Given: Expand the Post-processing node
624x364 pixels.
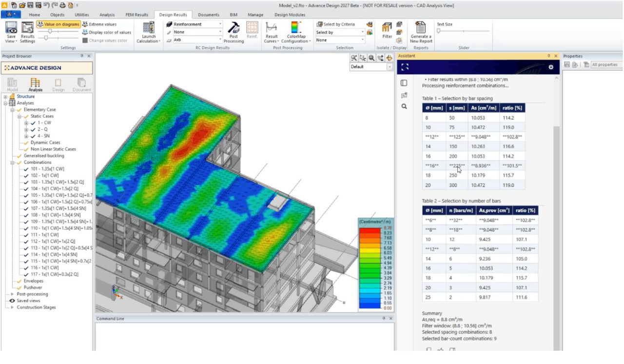Looking at the screenshot, I should point(13,294).
